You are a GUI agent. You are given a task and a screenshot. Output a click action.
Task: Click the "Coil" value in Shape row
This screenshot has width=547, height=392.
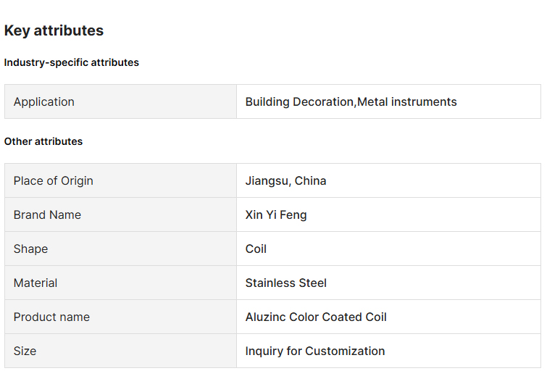click(x=256, y=249)
